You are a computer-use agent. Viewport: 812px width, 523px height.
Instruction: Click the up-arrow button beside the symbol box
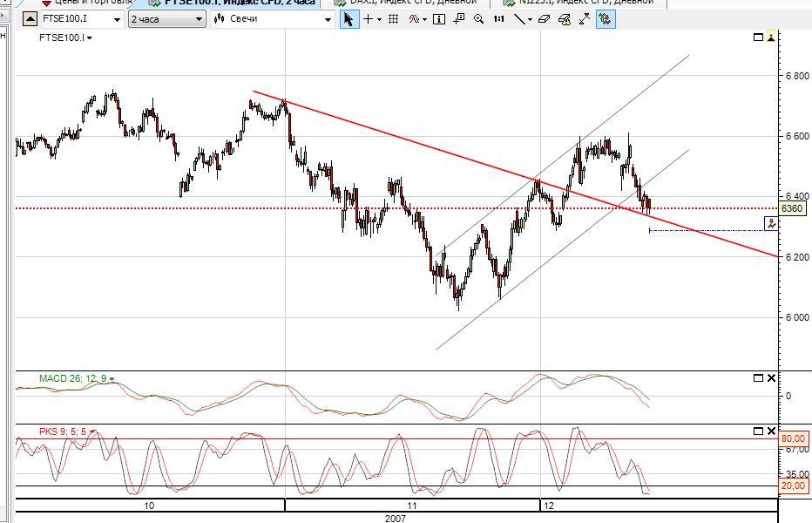(30, 19)
